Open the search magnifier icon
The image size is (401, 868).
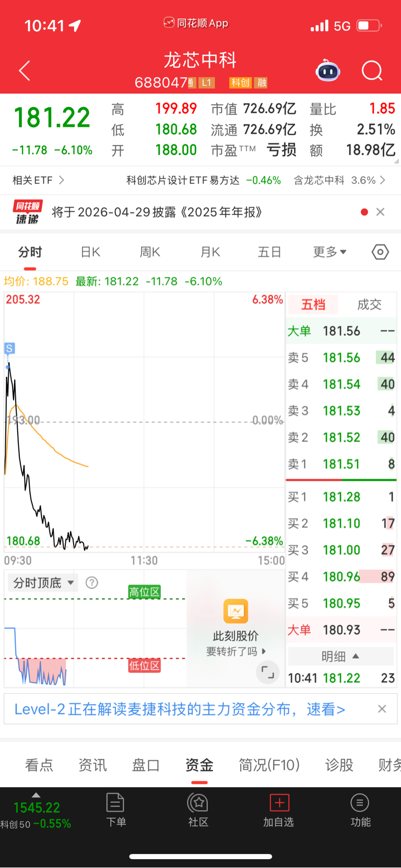372,70
